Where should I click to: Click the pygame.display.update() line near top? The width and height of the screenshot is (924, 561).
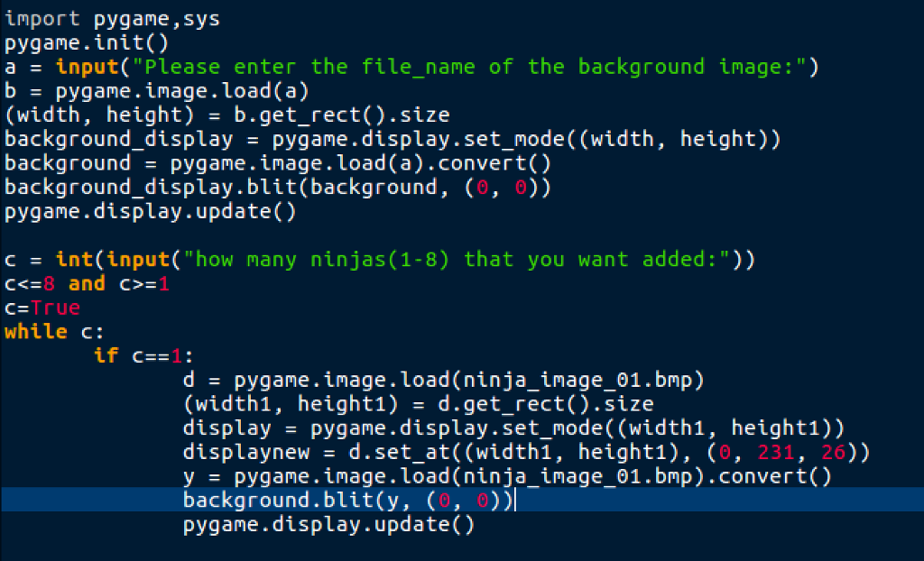pyautogui.click(x=149, y=211)
